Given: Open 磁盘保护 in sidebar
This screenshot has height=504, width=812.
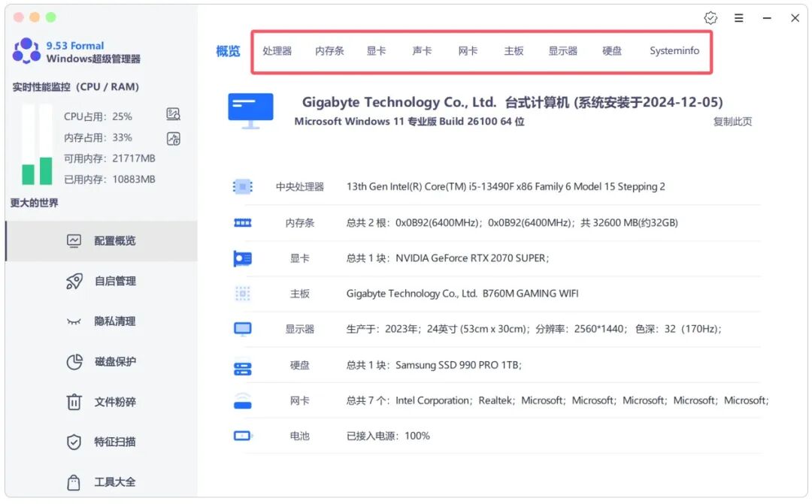Looking at the screenshot, I should (x=101, y=362).
